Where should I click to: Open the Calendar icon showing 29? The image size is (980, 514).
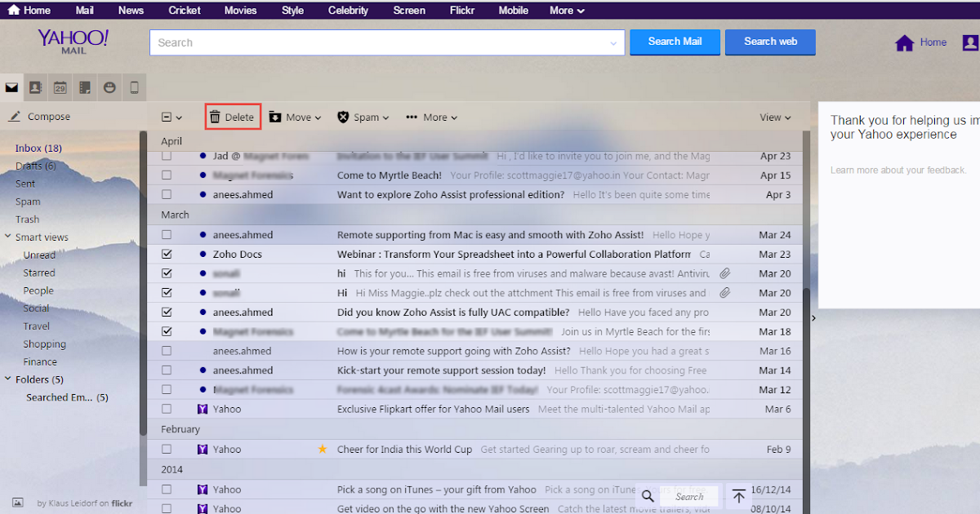click(x=60, y=86)
